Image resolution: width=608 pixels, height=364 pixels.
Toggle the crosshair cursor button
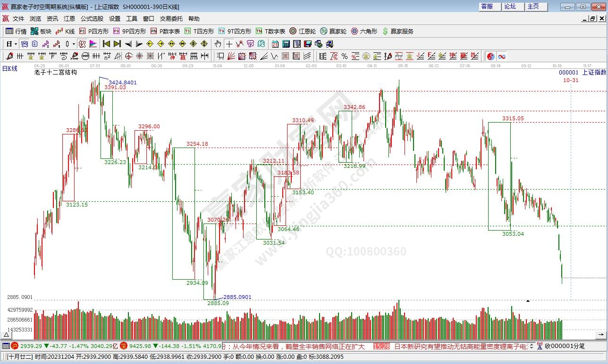[229, 44]
